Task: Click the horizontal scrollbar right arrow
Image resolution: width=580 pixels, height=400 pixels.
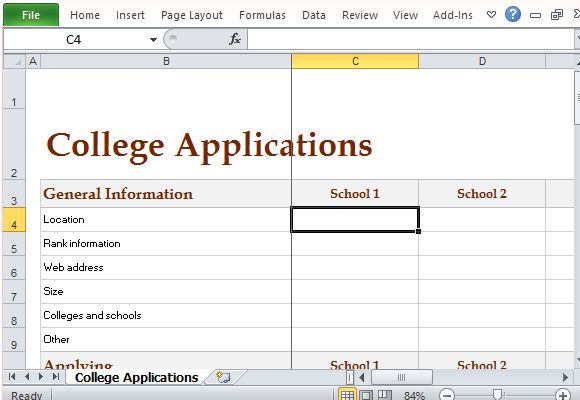Action: [x=566, y=377]
